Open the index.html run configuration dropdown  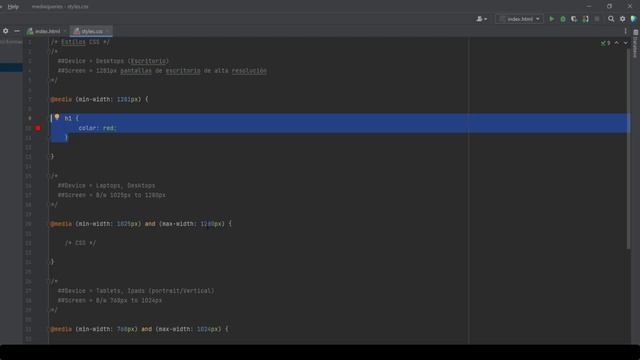click(519, 19)
